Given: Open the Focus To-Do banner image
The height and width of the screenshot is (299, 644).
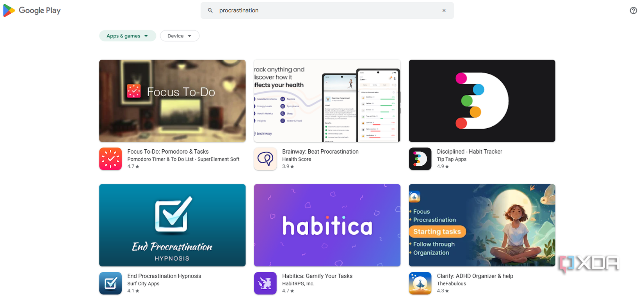Looking at the screenshot, I should pyautogui.click(x=172, y=101).
